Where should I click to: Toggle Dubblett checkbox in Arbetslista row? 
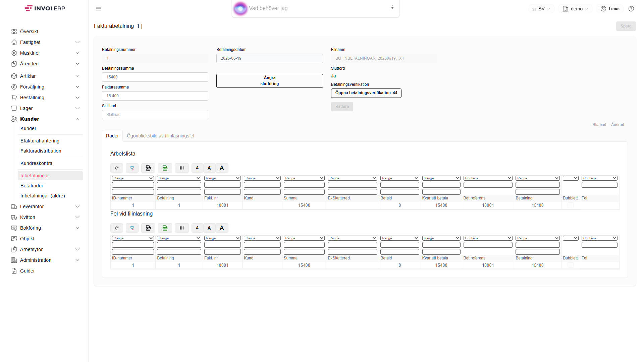[x=571, y=205]
